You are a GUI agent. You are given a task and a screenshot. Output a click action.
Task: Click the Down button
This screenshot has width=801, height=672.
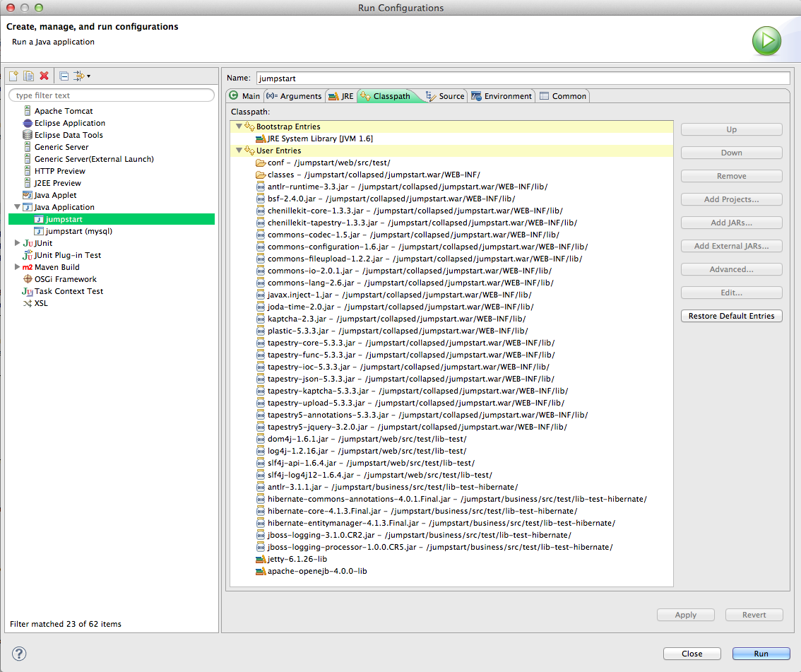(x=732, y=153)
